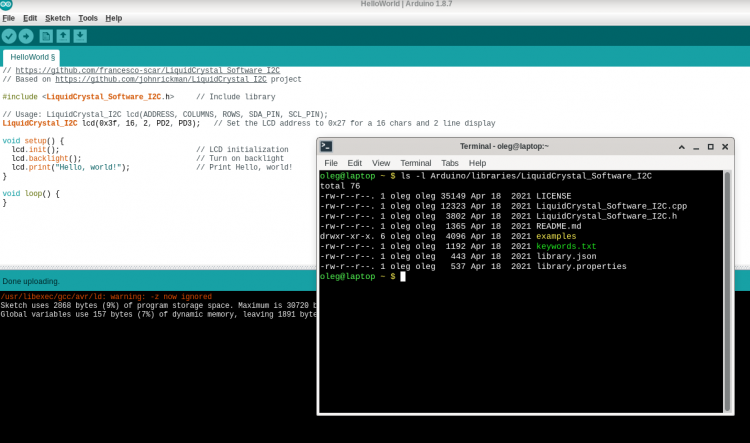Click the void loop() line
This screenshot has width=750, height=443.
(x=31, y=194)
